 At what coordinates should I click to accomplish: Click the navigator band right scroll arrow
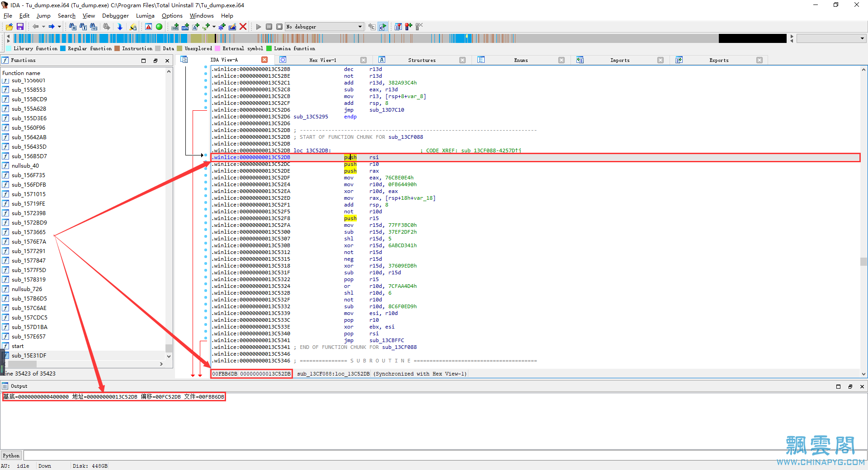click(792, 36)
